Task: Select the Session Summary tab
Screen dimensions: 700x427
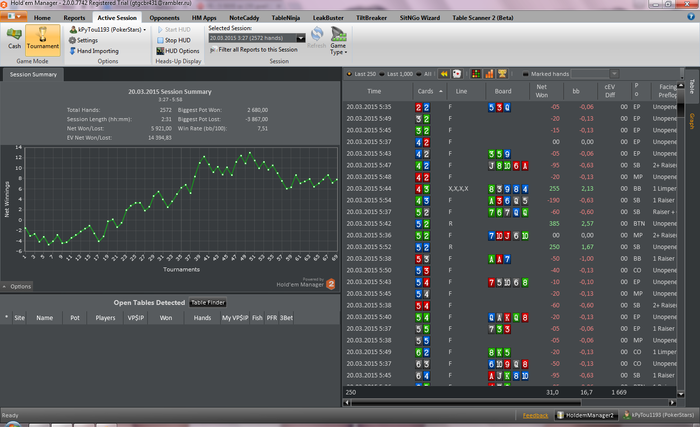Action: 33,75
